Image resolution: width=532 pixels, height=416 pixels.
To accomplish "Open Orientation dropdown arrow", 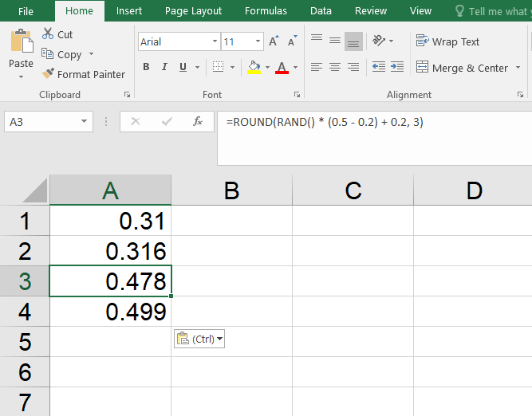I will [391, 41].
